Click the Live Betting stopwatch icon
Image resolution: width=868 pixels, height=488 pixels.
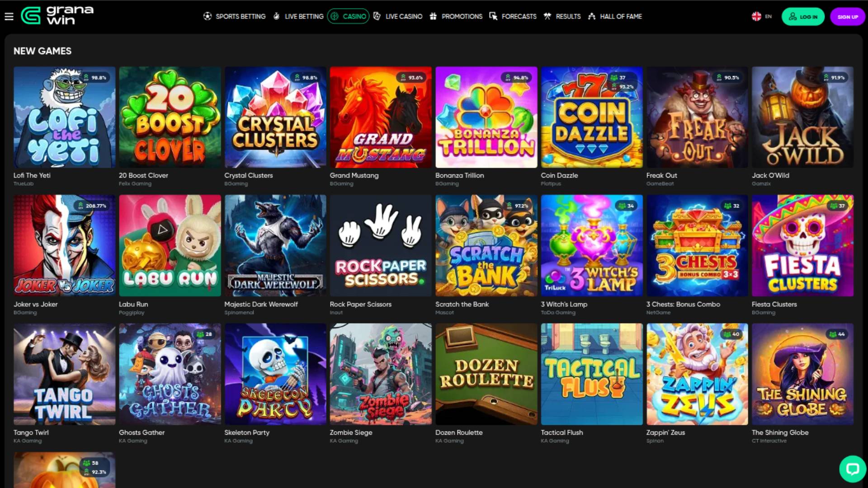(275, 16)
